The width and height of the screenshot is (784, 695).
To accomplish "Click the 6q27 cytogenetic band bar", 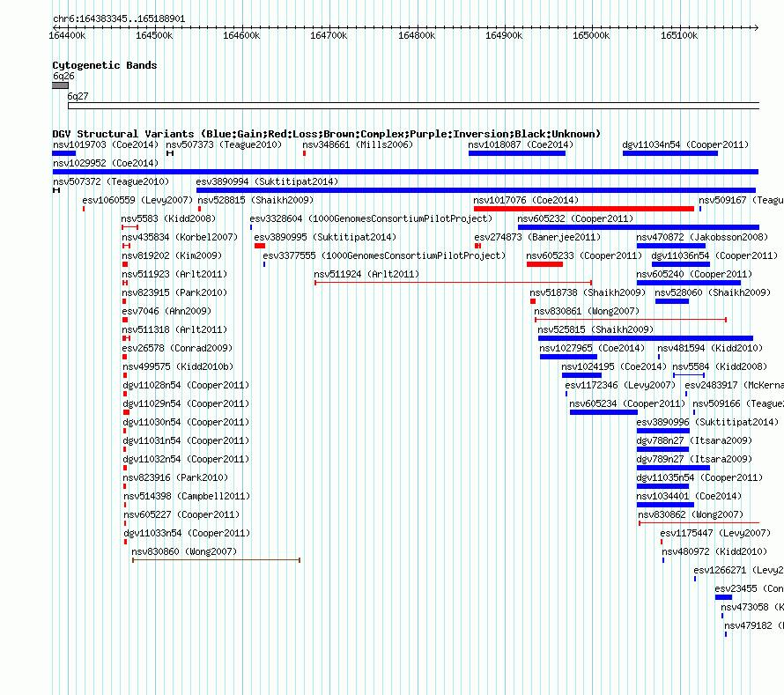I will [413, 106].
